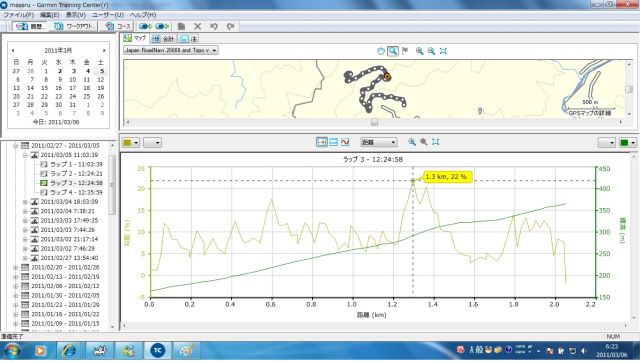The image size is (640, 363).
Task: Open the graph x-axis distance dropdown
Action: 378,142
